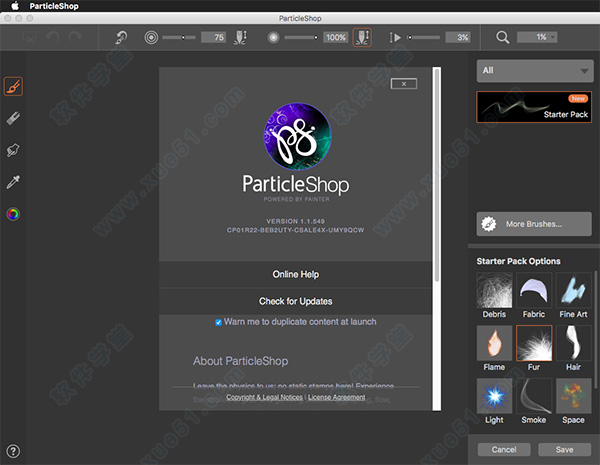The image size is (600, 465).
Task: Choose the Space brush
Action: [573, 401]
